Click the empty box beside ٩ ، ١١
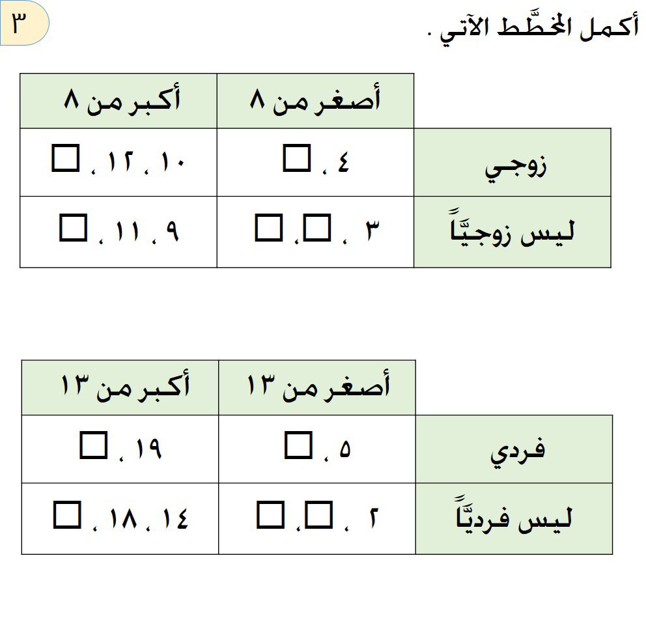 [x=72, y=229]
